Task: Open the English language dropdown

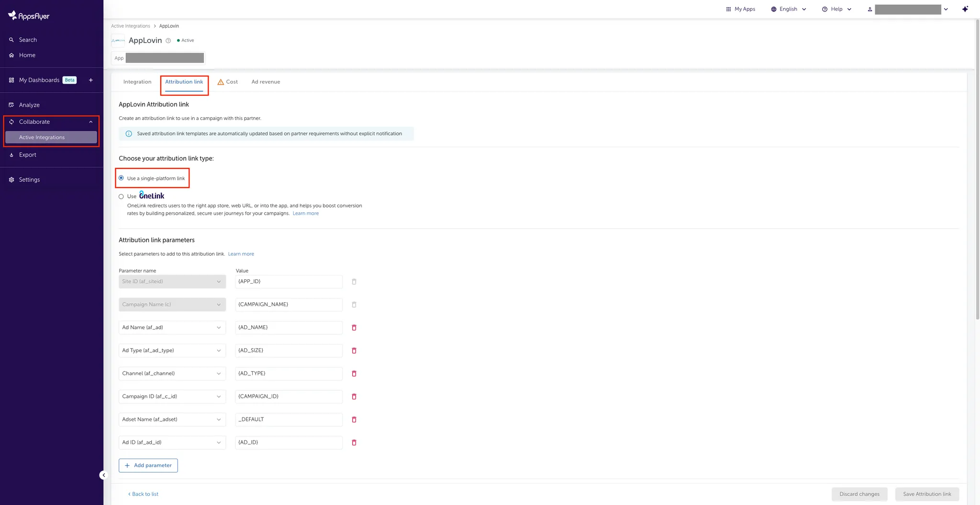Action: (x=788, y=9)
